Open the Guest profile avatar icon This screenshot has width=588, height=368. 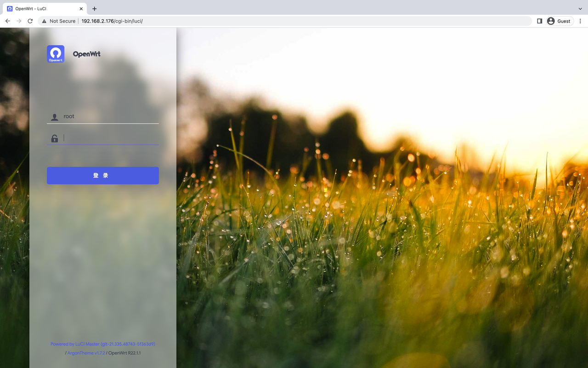click(x=550, y=21)
